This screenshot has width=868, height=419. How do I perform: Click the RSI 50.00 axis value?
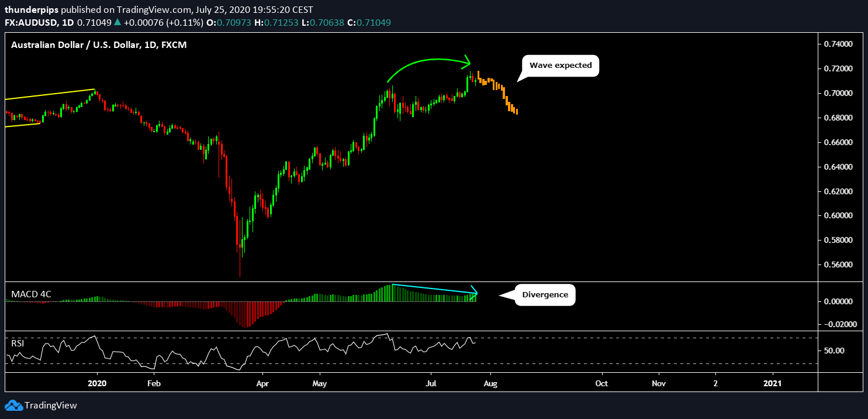[x=834, y=351]
